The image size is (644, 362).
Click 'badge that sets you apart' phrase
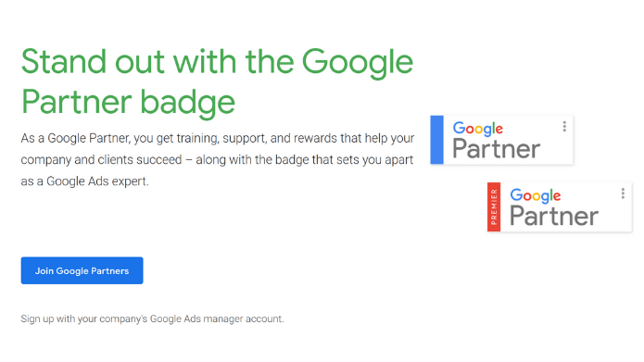344,159
